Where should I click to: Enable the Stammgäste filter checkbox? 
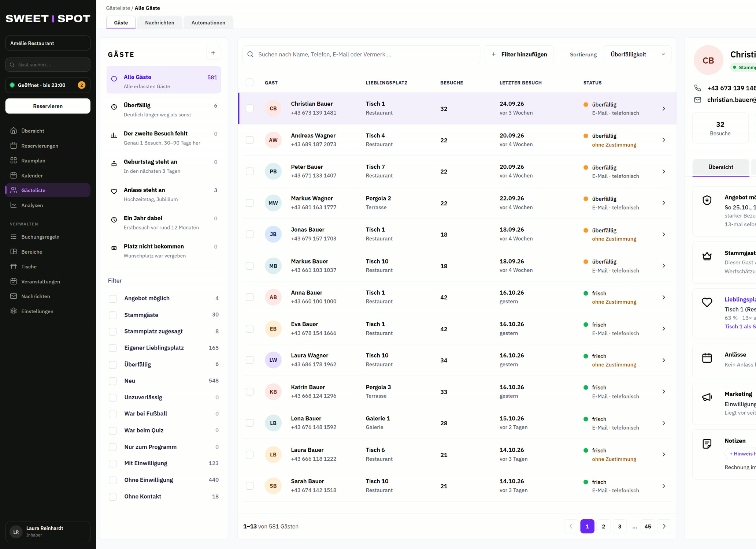point(113,315)
